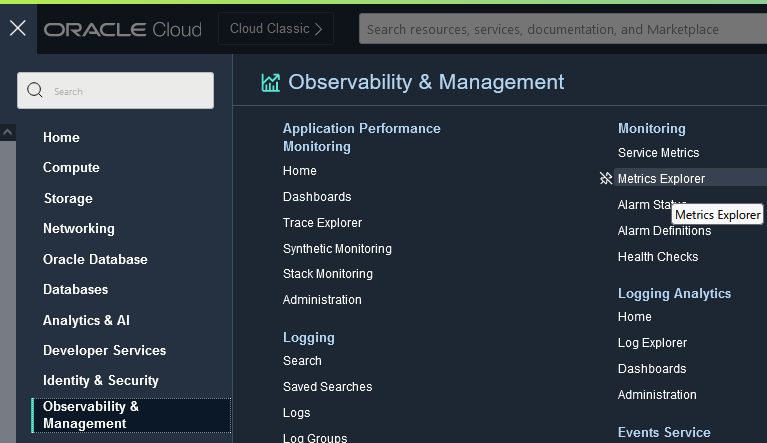The height and width of the screenshot is (443, 767).
Task: Open Application Performance Monitoring heading link
Action: [x=361, y=137]
